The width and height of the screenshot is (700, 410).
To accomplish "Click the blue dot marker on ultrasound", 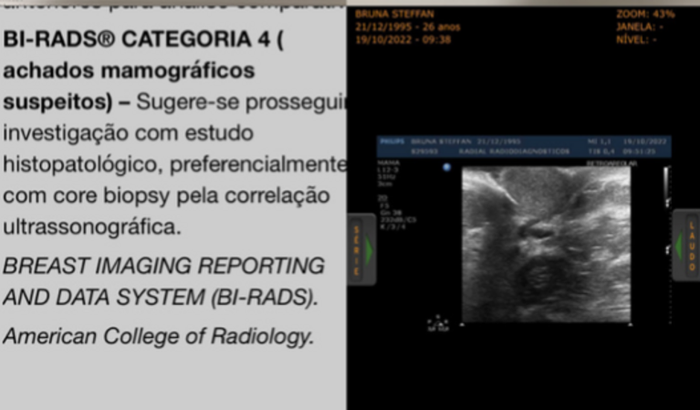I will (x=446, y=167).
